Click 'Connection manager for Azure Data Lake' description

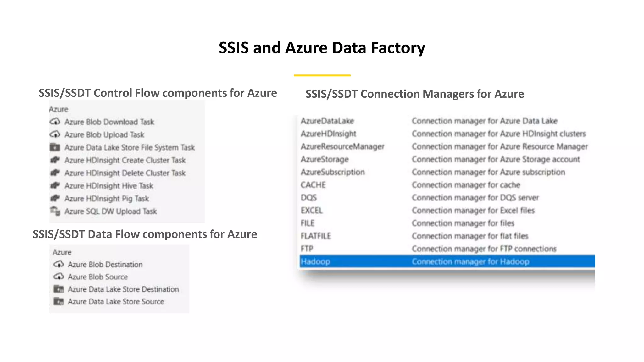[x=485, y=121]
